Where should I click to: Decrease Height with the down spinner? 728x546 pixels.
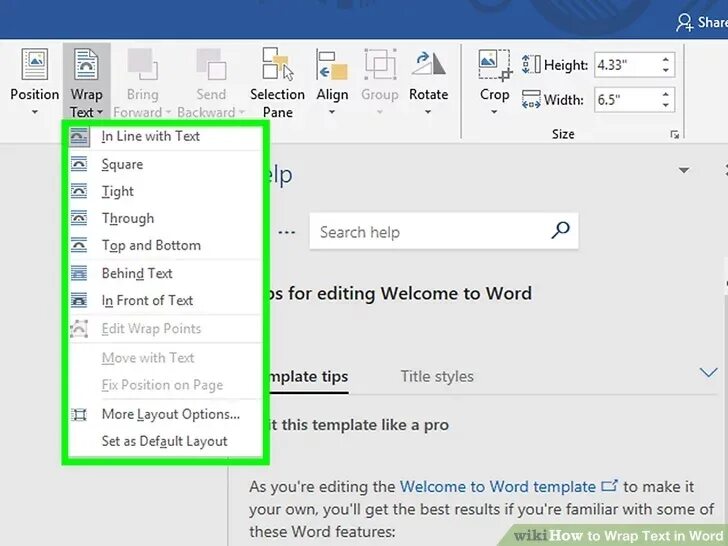pyautogui.click(x=666, y=70)
